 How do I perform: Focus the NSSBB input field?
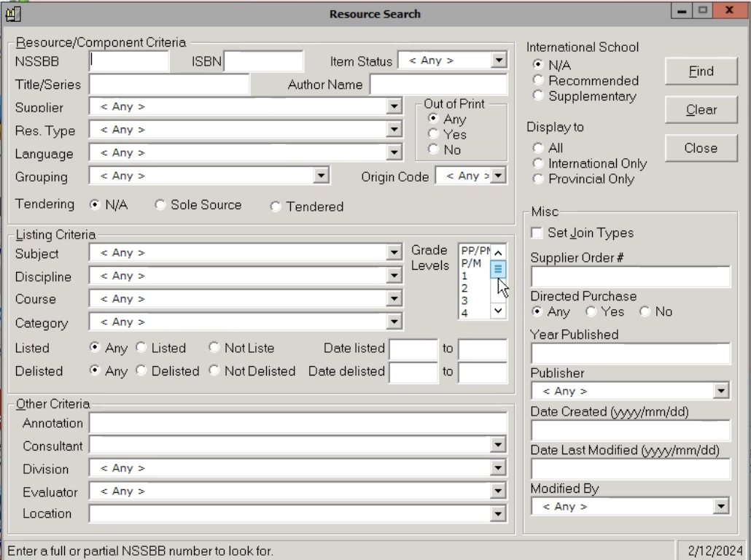pos(129,61)
